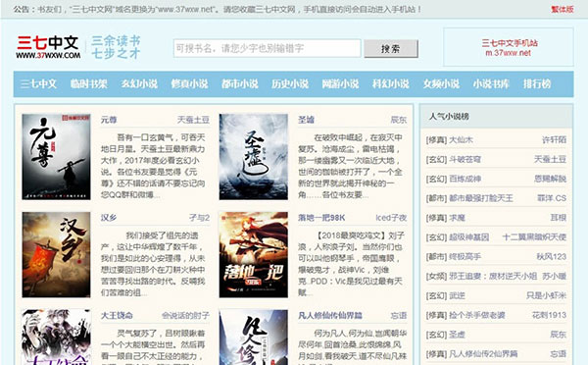Go to 都市小说 category
Image resolution: width=588 pixels, height=365 pixels.
pos(240,83)
